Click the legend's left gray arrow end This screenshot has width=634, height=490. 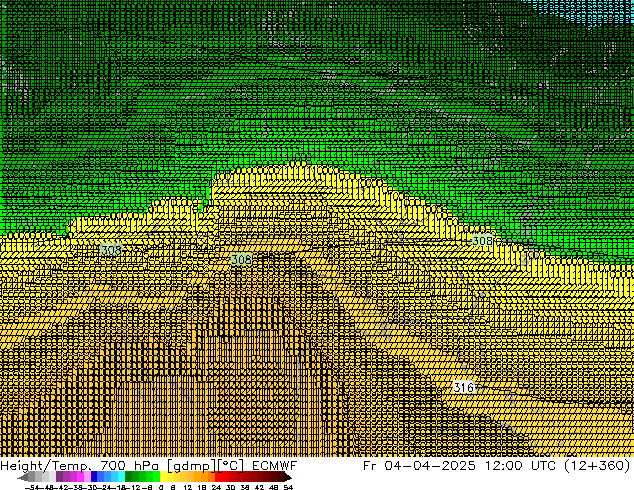pyautogui.click(x=22, y=477)
